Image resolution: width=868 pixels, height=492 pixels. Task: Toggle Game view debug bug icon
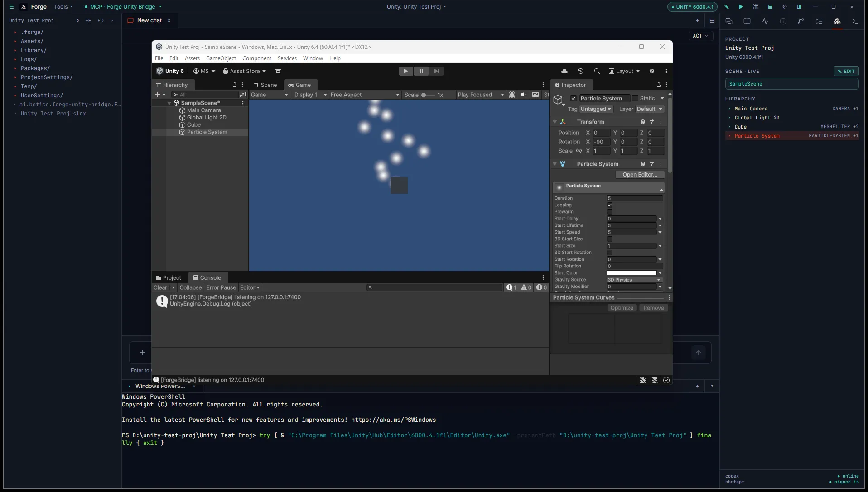(x=512, y=95)
